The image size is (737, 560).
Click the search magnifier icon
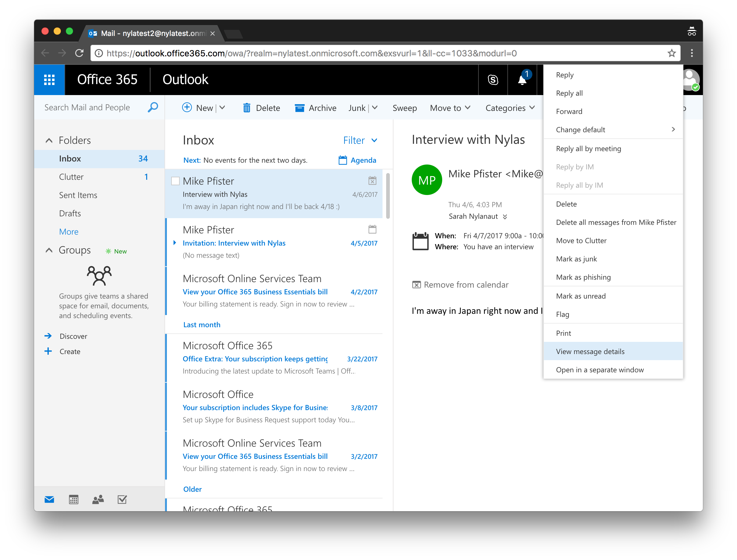click(x=153, y=107)
